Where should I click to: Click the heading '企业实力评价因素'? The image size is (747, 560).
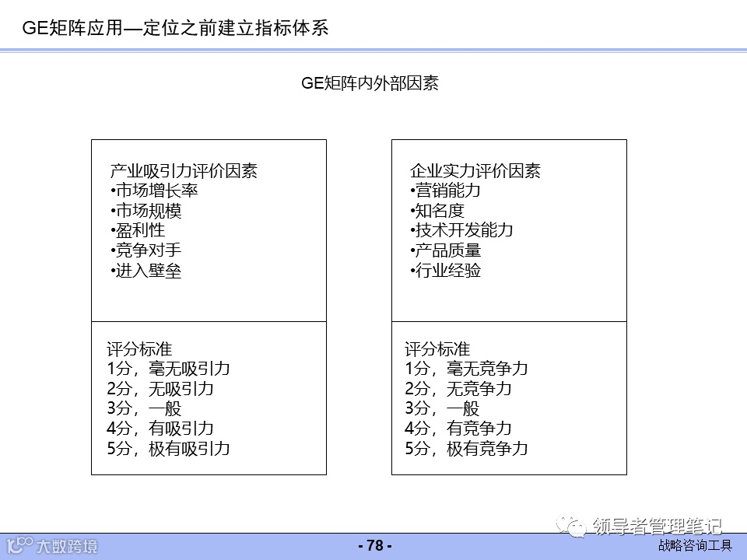point(475,170)
